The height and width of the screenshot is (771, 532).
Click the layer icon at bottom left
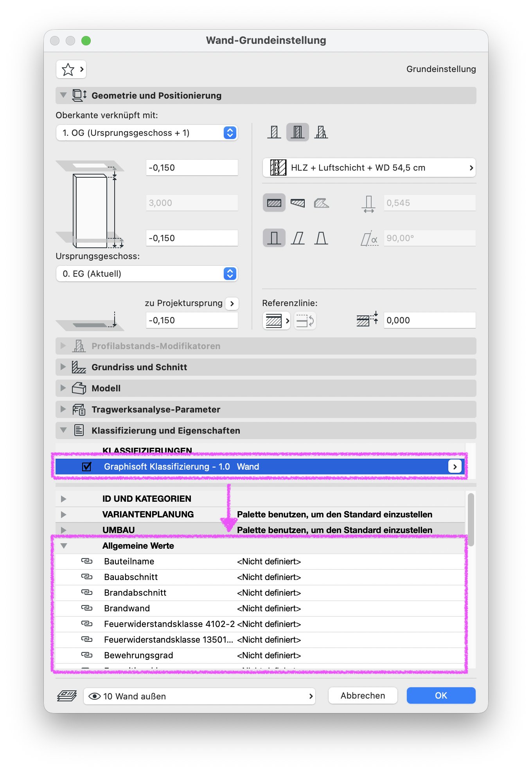[x=67, y=696]
